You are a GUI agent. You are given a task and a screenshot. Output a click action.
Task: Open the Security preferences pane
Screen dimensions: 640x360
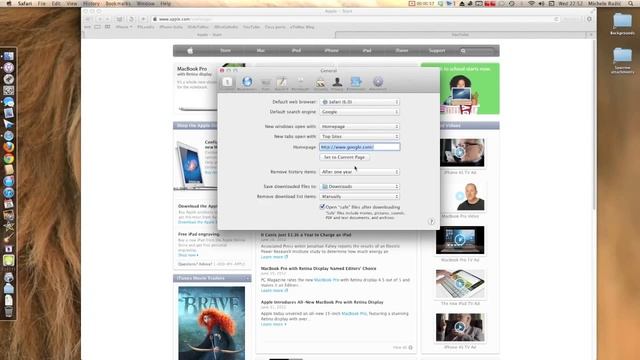coord(321,83)
